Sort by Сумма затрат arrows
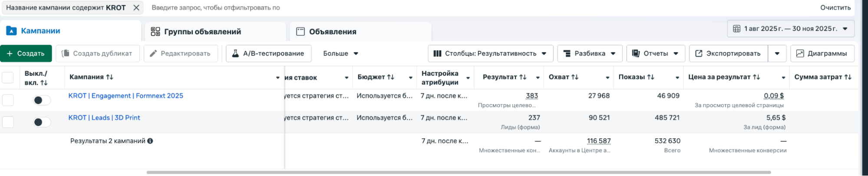Screen dimensions: 868x176 point(848,77)
